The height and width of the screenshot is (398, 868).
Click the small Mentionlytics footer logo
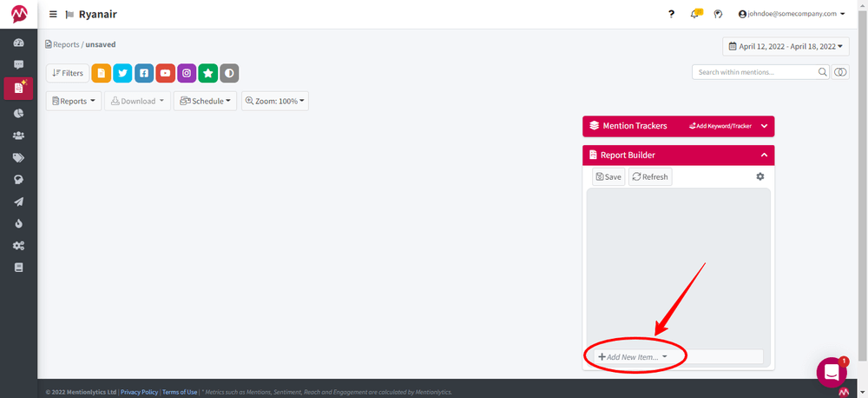(x=845, y=392)
